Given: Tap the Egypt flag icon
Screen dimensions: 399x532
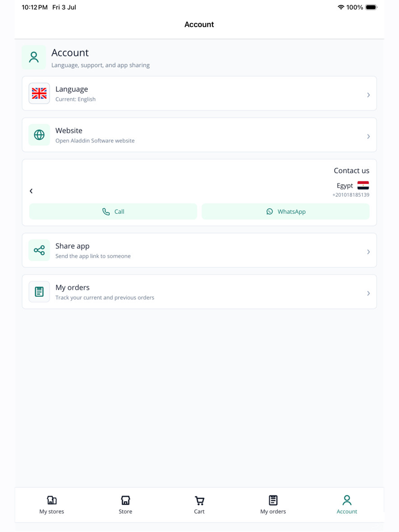Looking at the screenshot, I should pyautogui.click(x=363, y=185).
